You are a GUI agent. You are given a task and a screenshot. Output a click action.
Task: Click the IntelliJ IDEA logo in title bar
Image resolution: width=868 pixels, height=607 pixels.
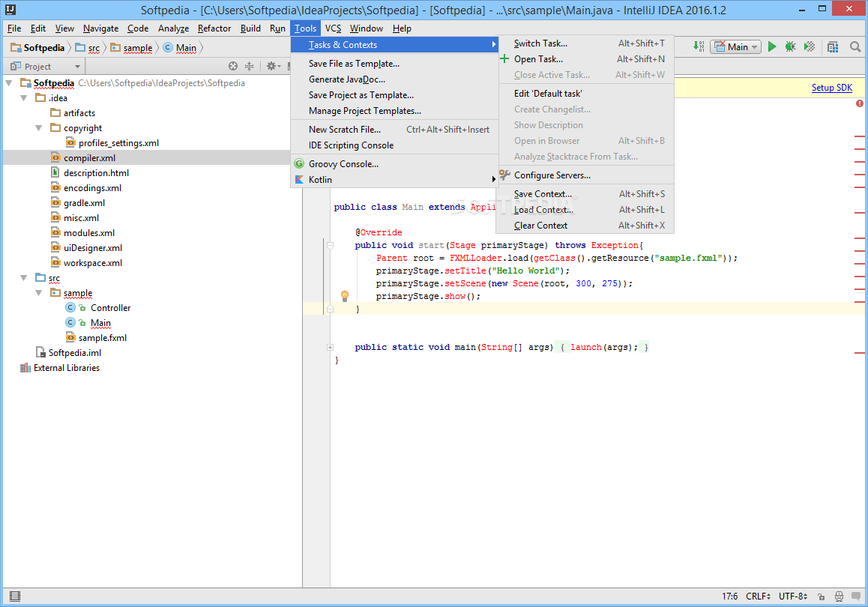(10, 10)
